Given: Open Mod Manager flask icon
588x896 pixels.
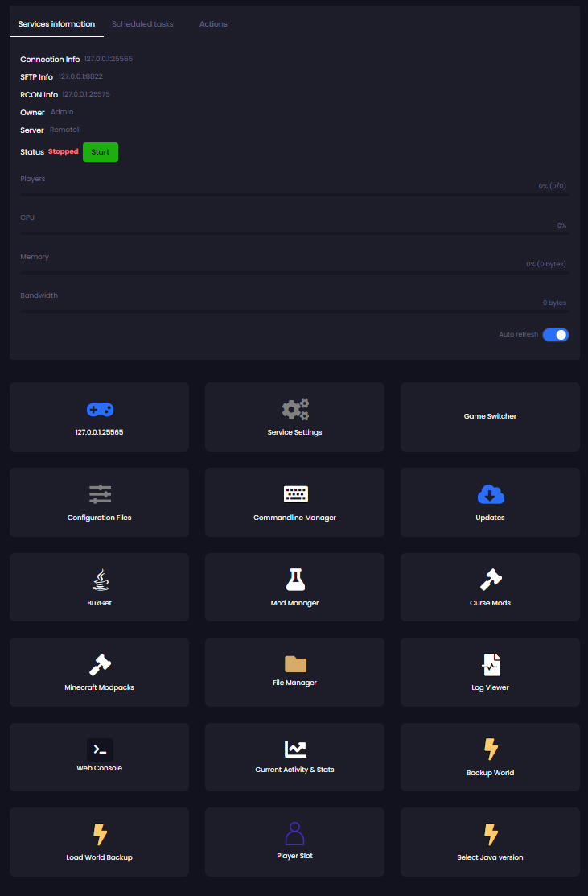Looking at the screenshot, I should coord(295,580).
